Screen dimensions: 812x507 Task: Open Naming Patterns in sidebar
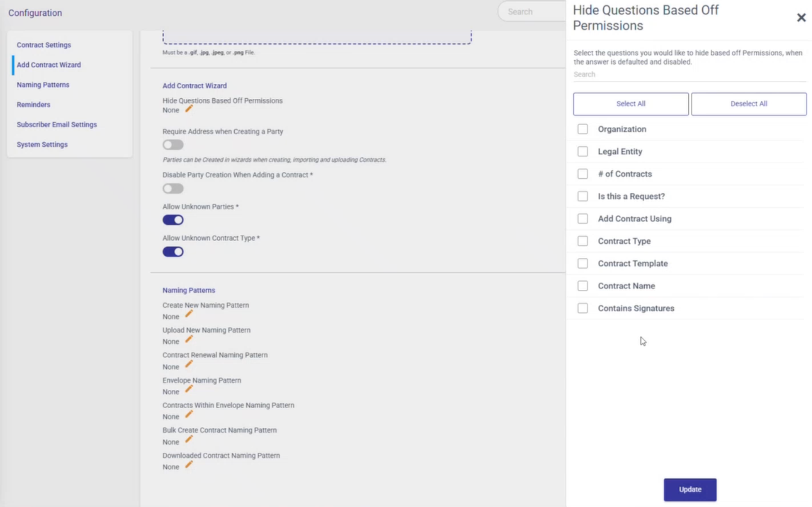pyautogui.click(x=43, y=85)
